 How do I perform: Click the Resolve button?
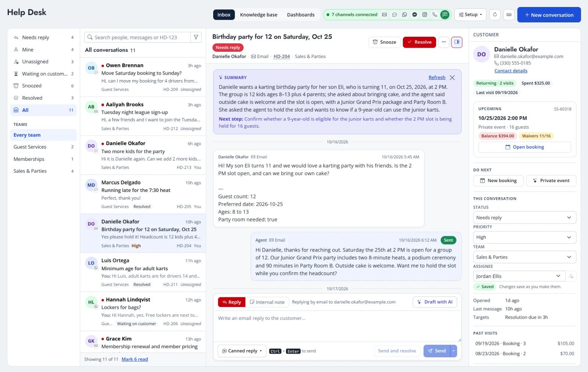pos(419,42)
